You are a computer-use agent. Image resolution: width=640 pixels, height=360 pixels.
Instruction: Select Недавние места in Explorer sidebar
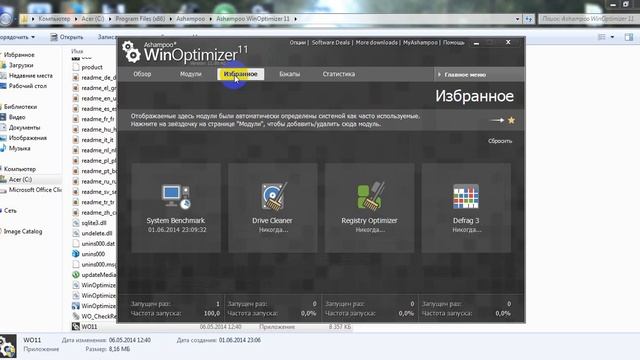(x=30, y=76)
